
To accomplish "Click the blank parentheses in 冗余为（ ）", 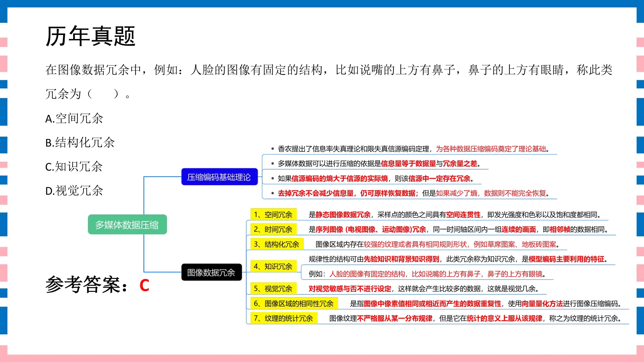I will coord(103,94).
